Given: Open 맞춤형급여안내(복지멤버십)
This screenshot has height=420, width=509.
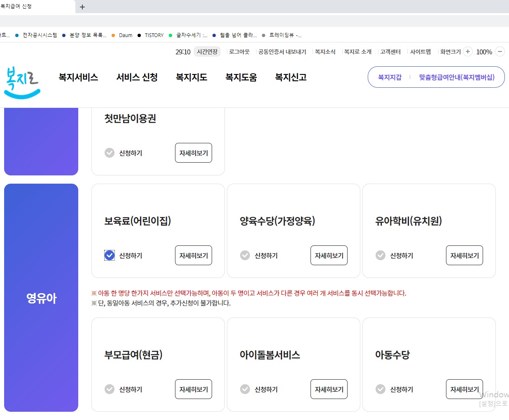Looking at the screenshot, I should [457, 77].
